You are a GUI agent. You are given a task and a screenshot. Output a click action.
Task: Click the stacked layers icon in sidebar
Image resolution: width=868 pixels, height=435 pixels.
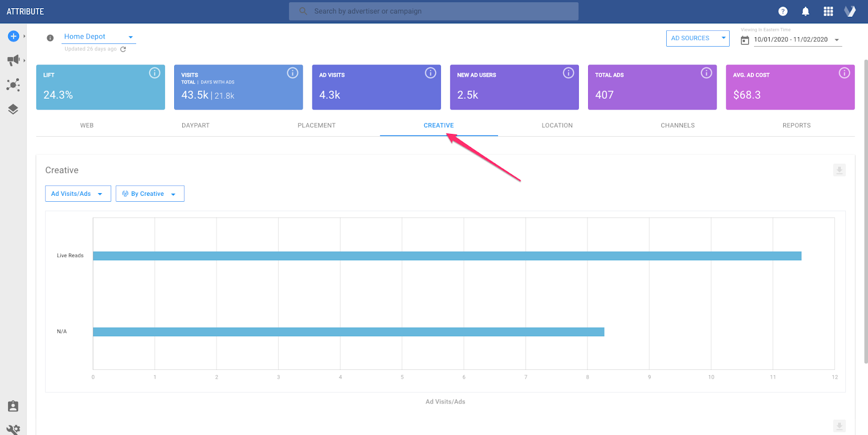(14, 109)
